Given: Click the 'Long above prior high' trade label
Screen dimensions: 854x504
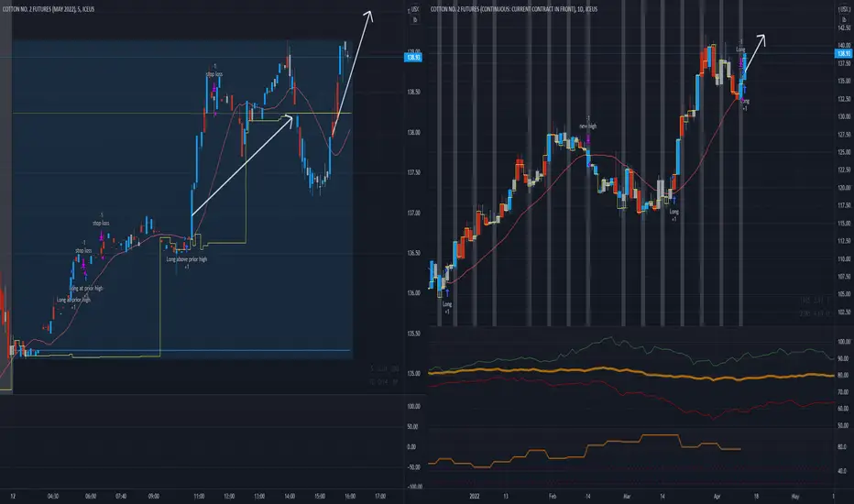Looking at the screenshot, I should tap(187, 259).
